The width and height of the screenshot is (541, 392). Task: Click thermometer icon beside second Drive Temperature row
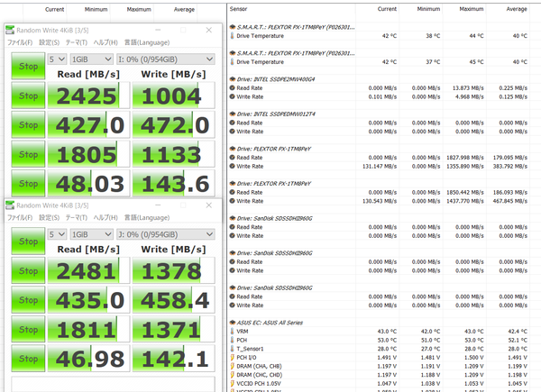pos(233,62)
